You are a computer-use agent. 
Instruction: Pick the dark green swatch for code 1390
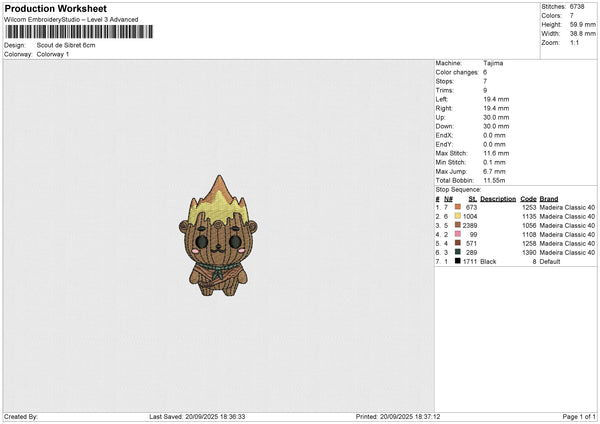(458, 252)
